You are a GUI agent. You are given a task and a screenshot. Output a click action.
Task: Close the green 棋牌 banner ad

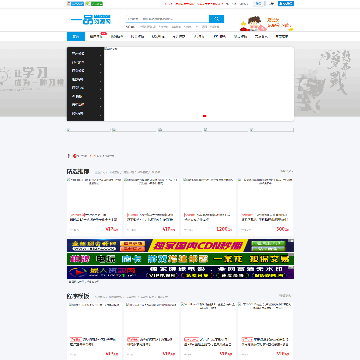(x=292, y=254)
